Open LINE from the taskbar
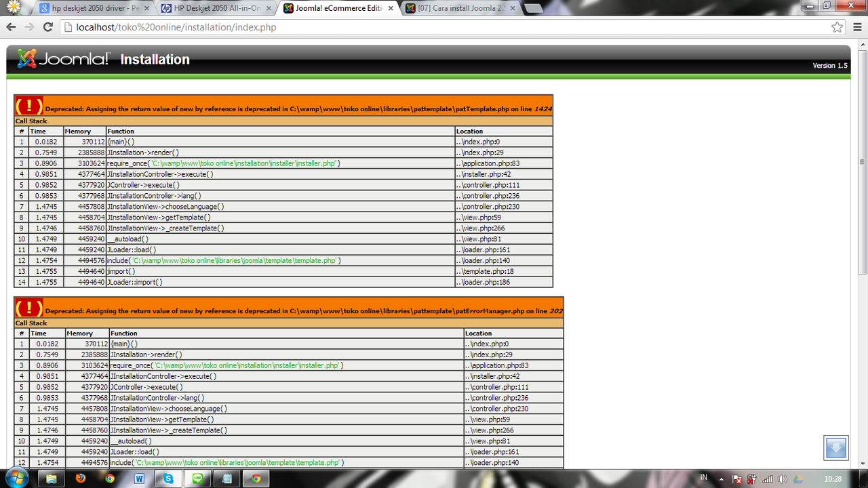Image resolution: width=868 pixels, height=488 pixels. click(x=197, y=478)
